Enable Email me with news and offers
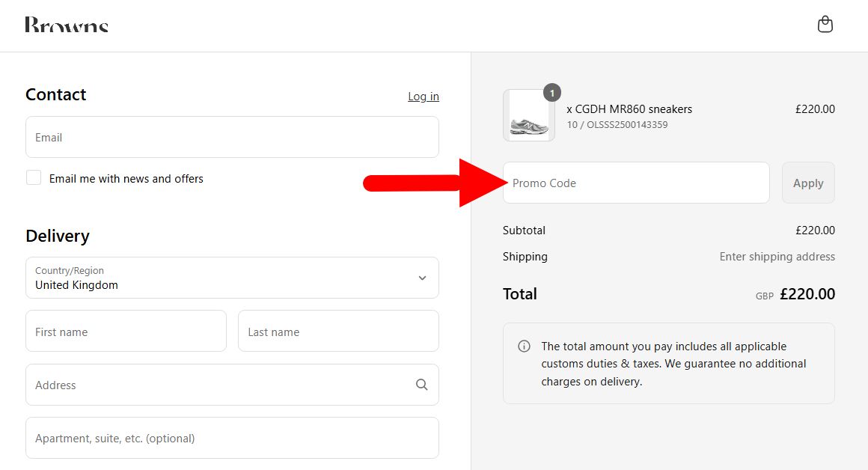The image size is (868, 470). point(34,178)
